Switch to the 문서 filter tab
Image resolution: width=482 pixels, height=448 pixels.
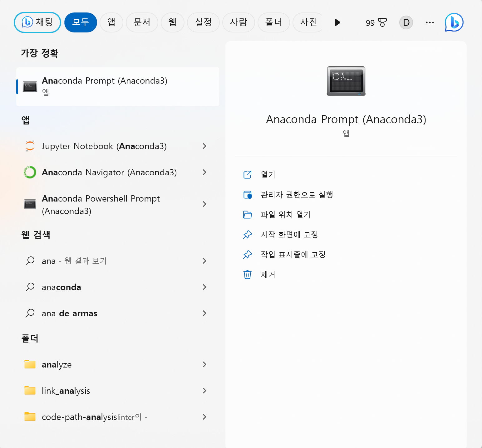tap(142, 22)
